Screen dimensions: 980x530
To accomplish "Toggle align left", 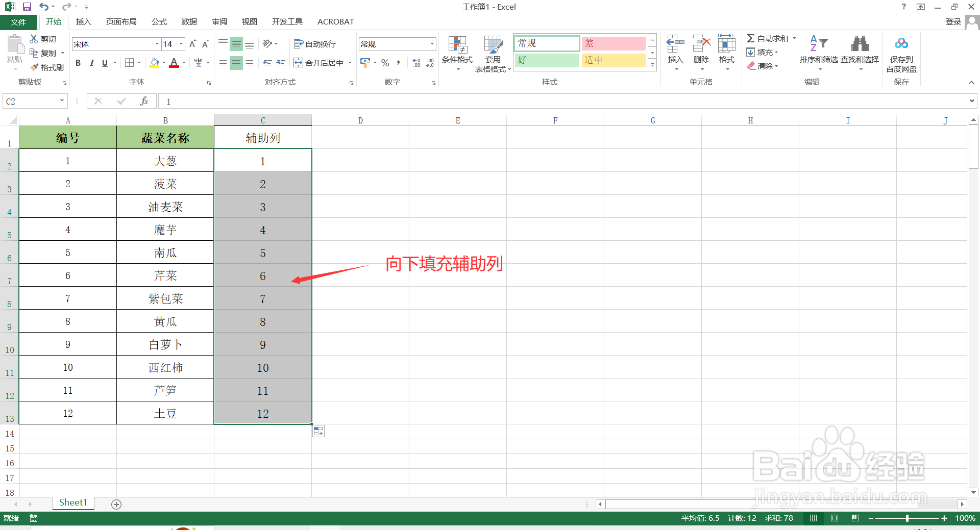I will [x=223, y=63].
